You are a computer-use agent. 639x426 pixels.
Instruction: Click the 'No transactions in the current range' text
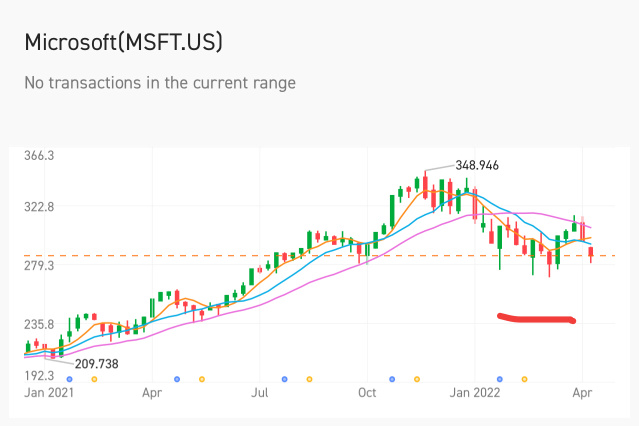[x=160, y=83]
